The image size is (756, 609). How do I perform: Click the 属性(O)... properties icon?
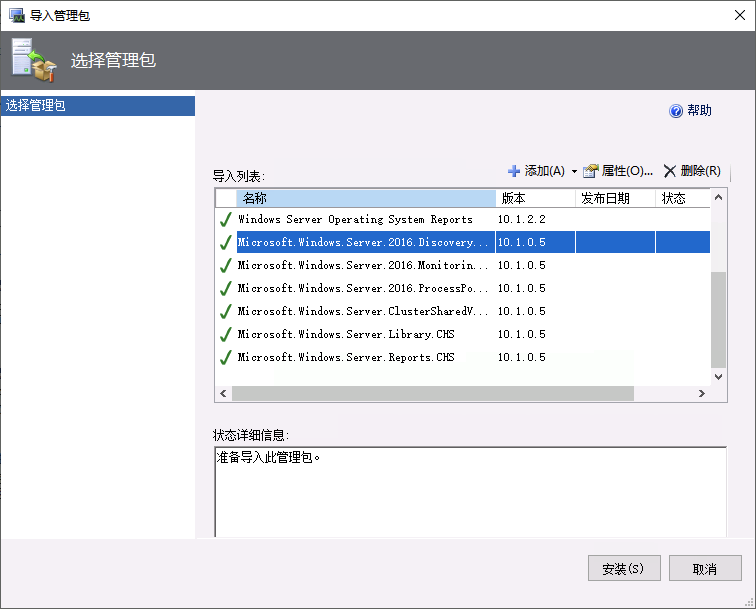[590, 171]
